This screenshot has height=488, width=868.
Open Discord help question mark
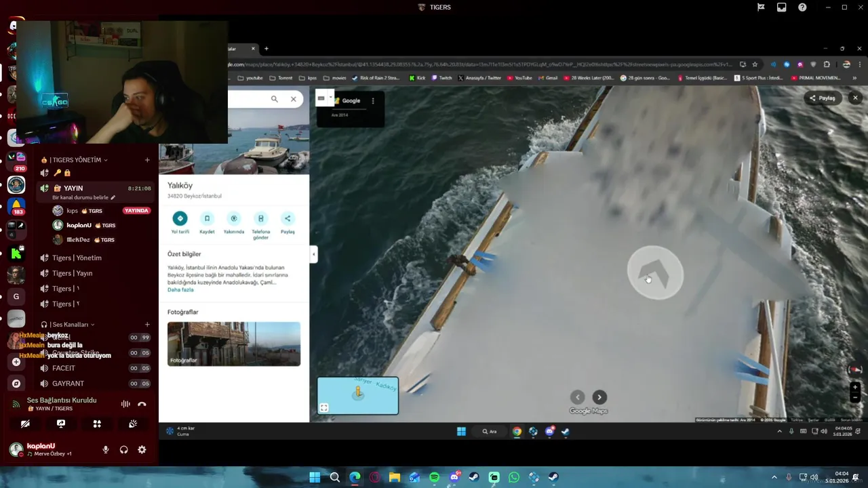pos(802,7)
